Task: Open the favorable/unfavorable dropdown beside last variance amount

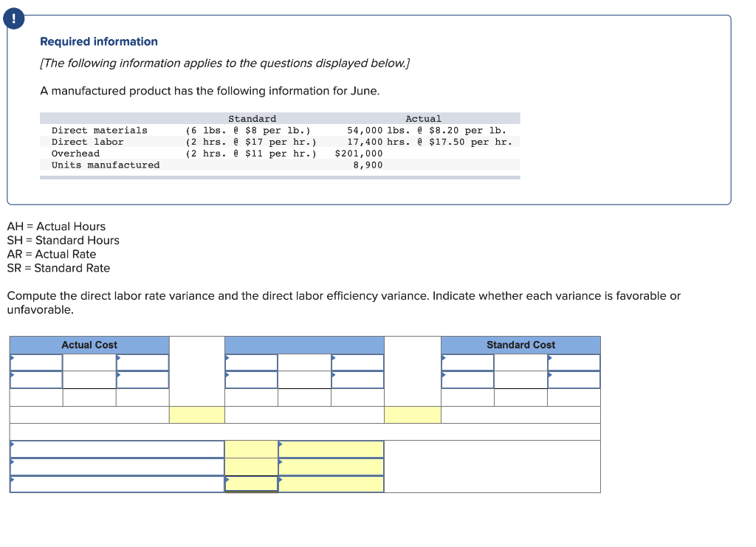Action: coord(329,482)
